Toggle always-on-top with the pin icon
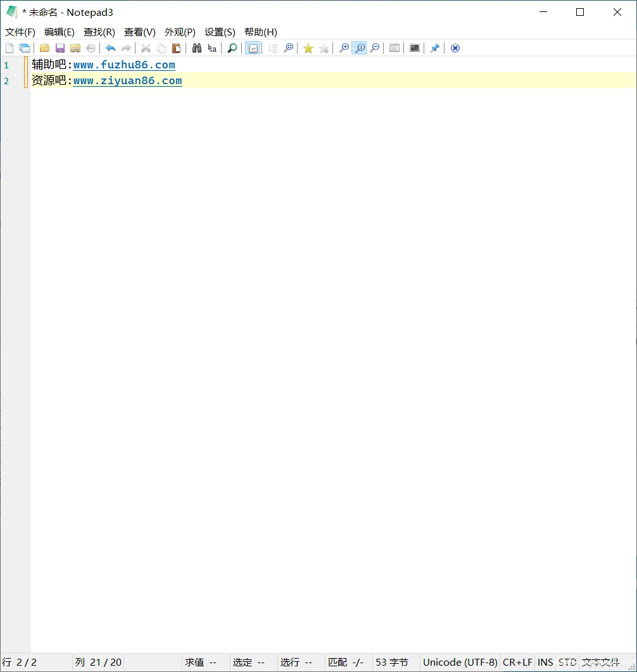The width and height of the screenshot is (637, 672). (x=435, y=48)
